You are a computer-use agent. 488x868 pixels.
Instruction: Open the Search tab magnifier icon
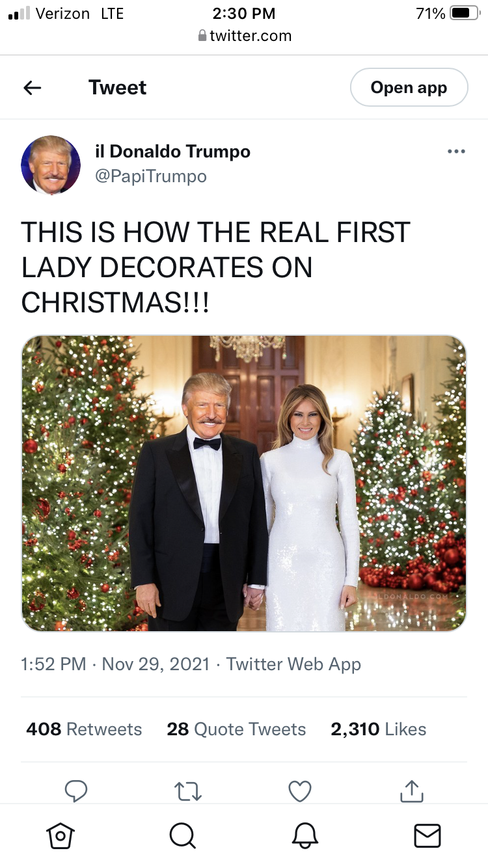[x=183, y=835]
